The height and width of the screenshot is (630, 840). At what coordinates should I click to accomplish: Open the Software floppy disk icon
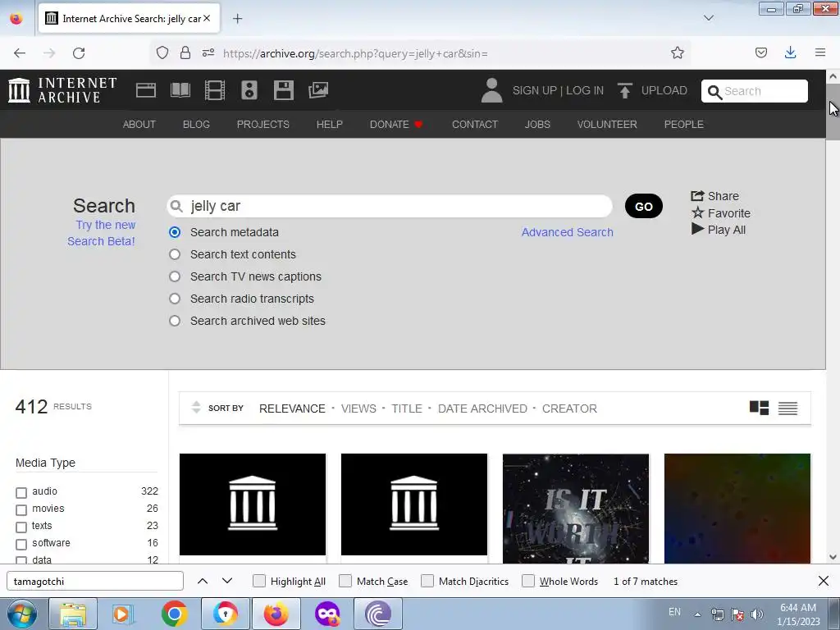pyautogui.click(x=283, y=90)
